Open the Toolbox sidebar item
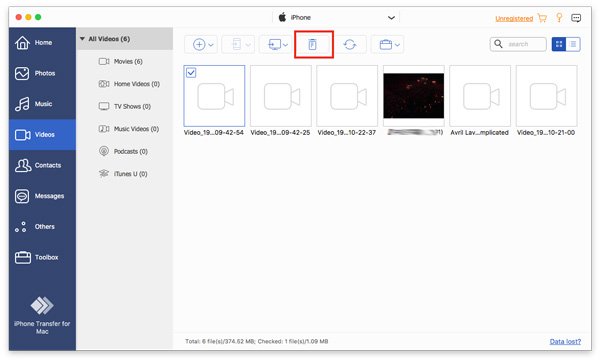Image resolution: width=600 pixels, height=361 pixels. tap(42, 257)
